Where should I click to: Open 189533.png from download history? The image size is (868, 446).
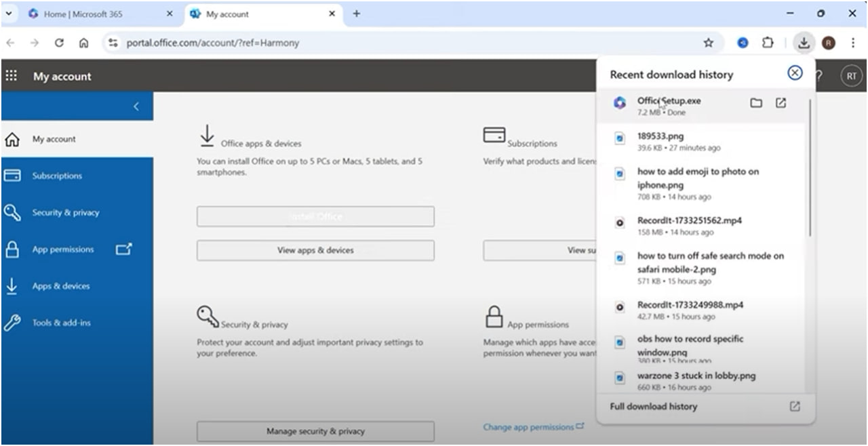tap(702, 141)
